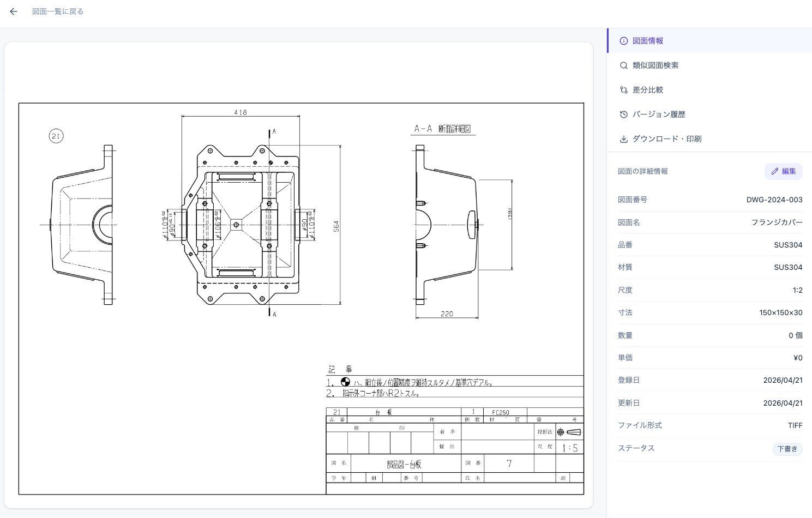Click the 編集 button
Image resolution: width=812 pixels, height=518 pixels.
[x=783, y=171]
